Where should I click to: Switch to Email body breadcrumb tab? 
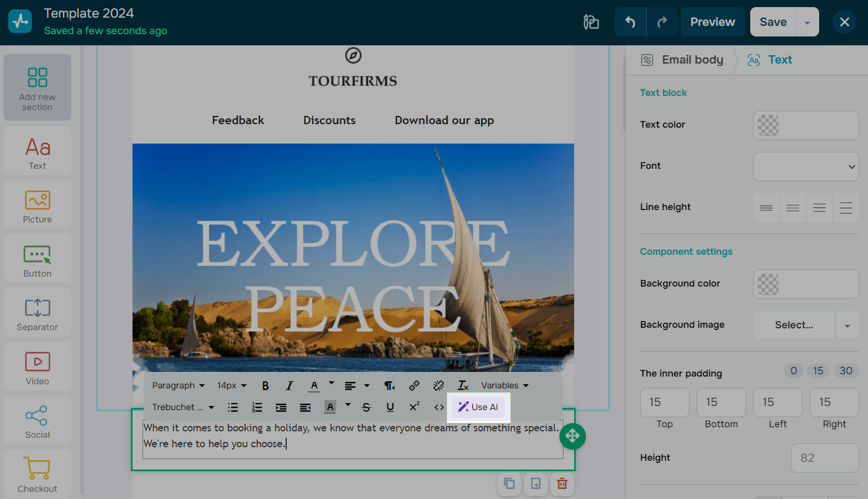coord(683,60)
